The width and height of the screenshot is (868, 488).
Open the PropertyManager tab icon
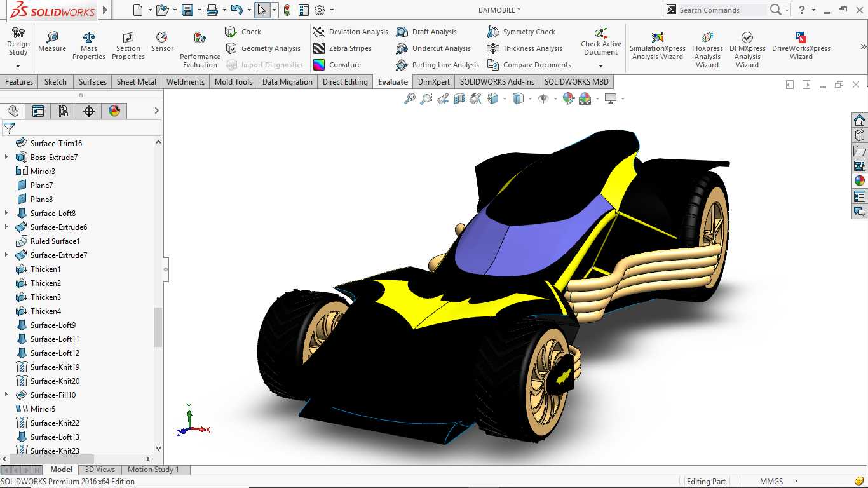click(x=38, y=111)
